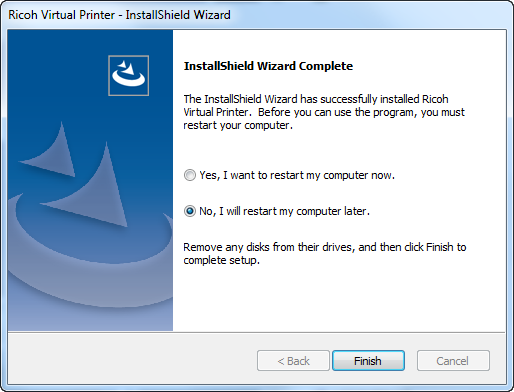Select the restart now radio button
The height and width of the screenshot is (392, 514).
click(190, 175)
